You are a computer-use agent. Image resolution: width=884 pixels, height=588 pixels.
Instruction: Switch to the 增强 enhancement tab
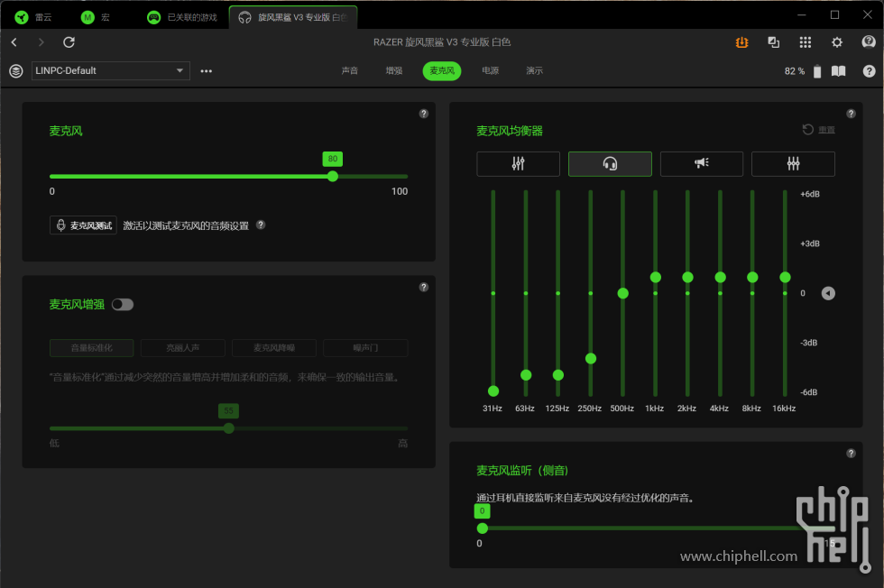[394, 70]
